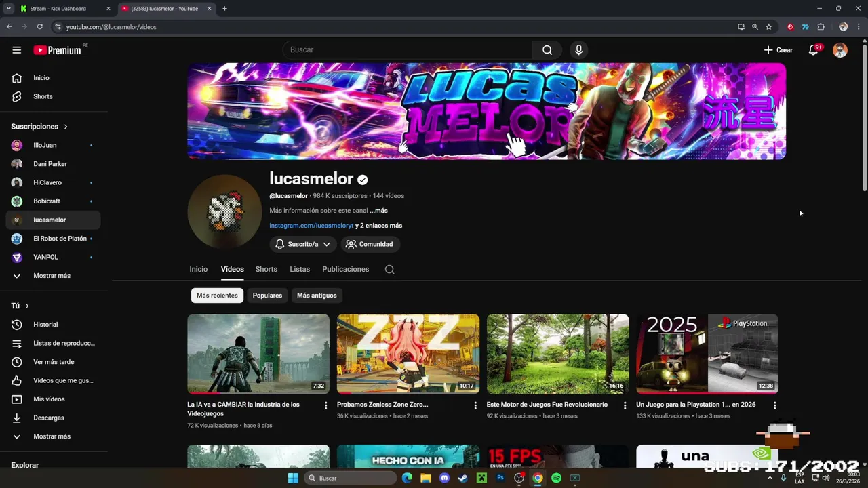The image size is (868, 488).
Task: Search within the channel using magnifier
Action: coord(389,269)
